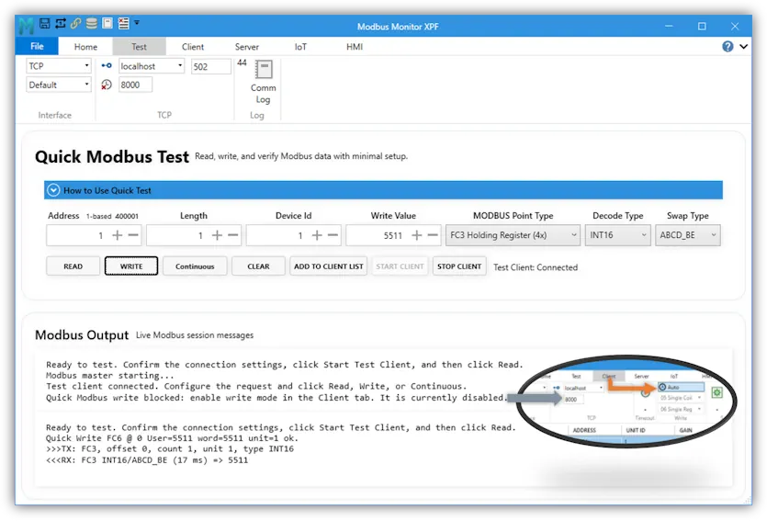Increase the Device Id with plus

click(317, 235)
